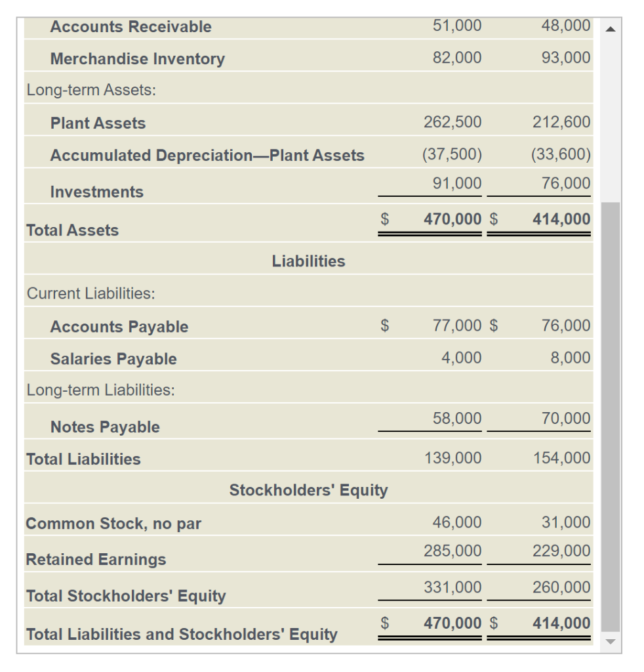Select the Investments row
644x672 pixels.
coord(96,192)
